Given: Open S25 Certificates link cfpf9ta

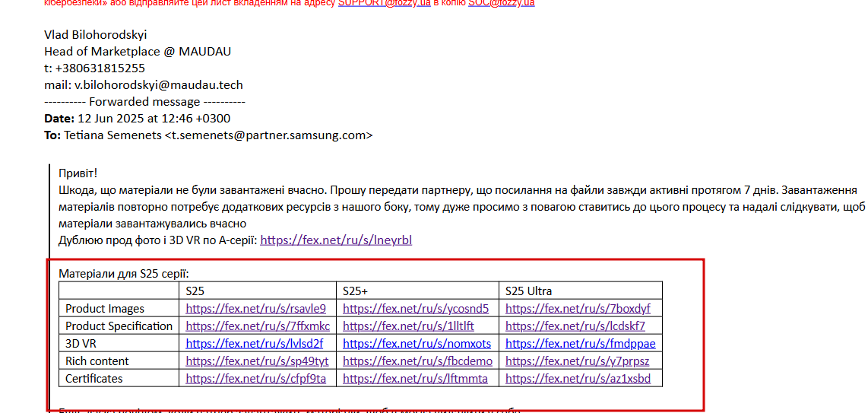Looking at the screenshot, I should coord(256,380).
